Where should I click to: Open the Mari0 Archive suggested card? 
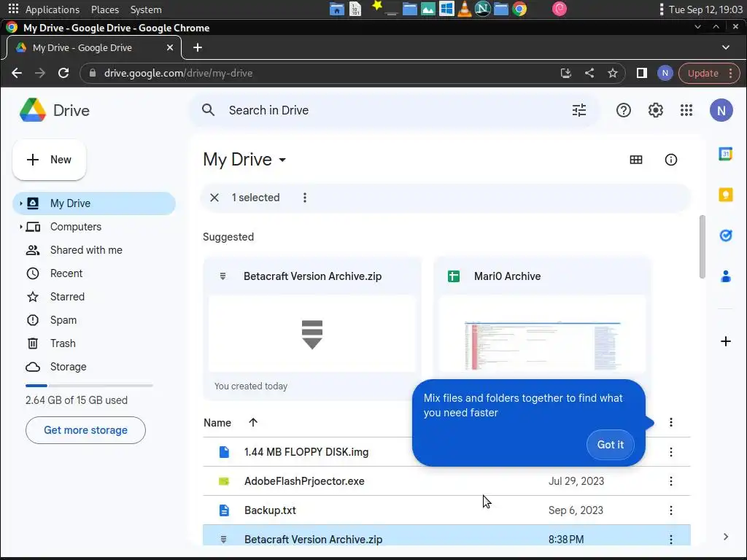542,329
